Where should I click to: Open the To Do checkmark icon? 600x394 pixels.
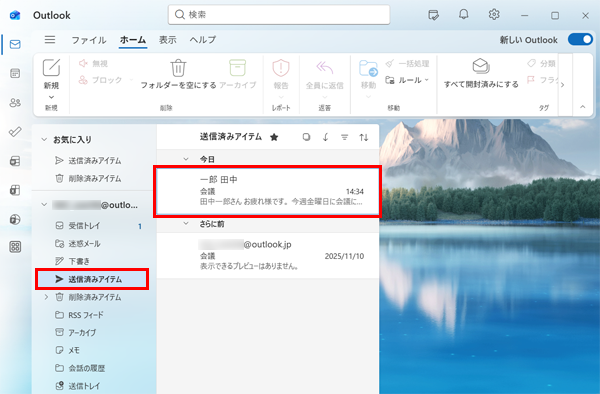point(15,132)
